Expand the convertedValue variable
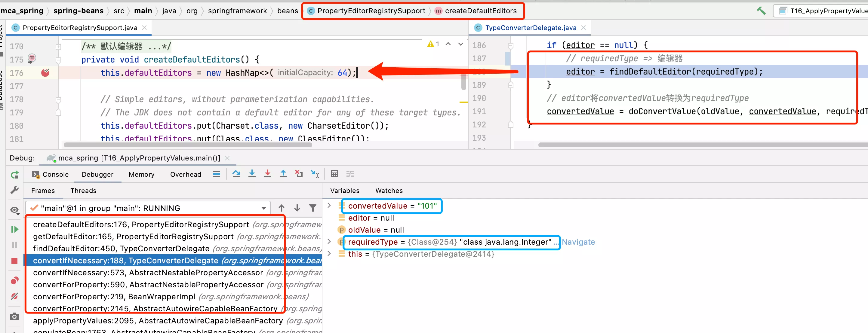Image resolution: width=868 pixels, height=333 pixels. [x=329, y=205]
